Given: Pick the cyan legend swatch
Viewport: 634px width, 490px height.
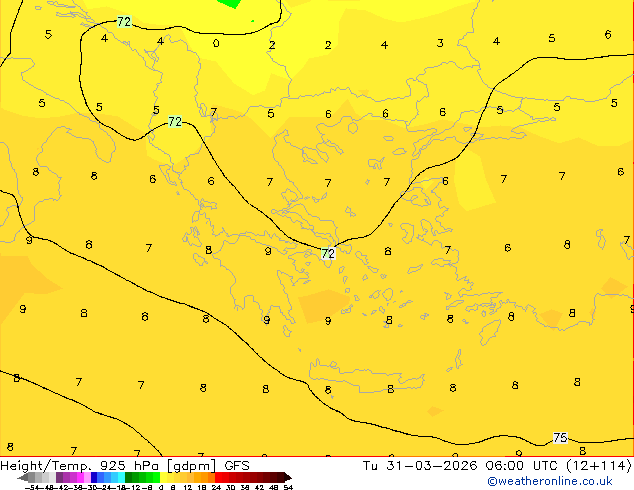Looking at the screenshot, I should point(121,477).
